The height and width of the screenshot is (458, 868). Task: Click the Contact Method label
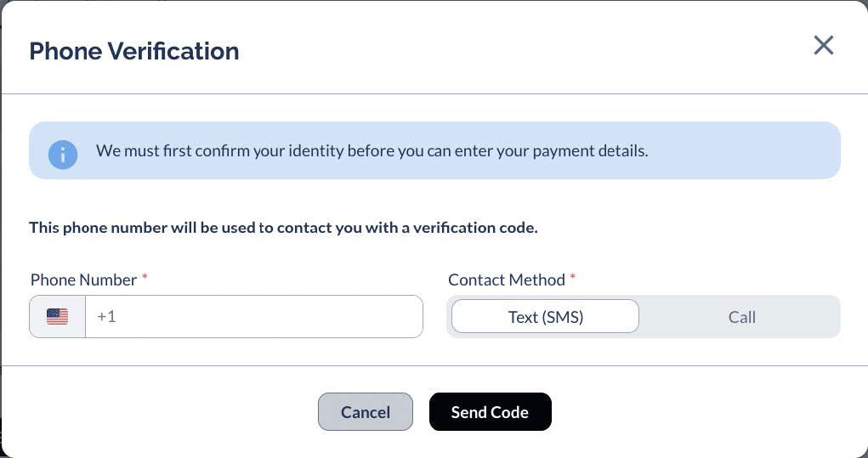(506, 280)
